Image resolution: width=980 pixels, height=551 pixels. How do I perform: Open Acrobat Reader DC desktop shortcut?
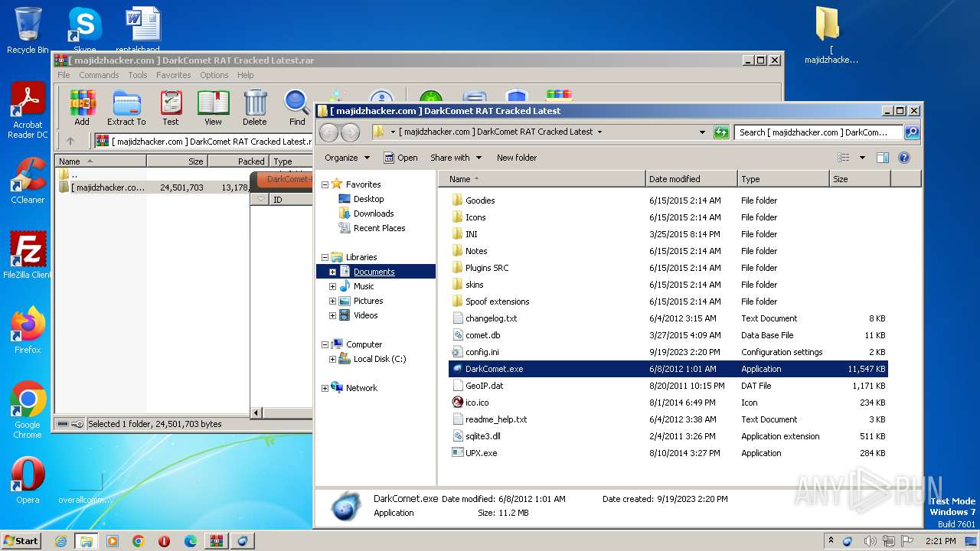[x=28, y=111]
